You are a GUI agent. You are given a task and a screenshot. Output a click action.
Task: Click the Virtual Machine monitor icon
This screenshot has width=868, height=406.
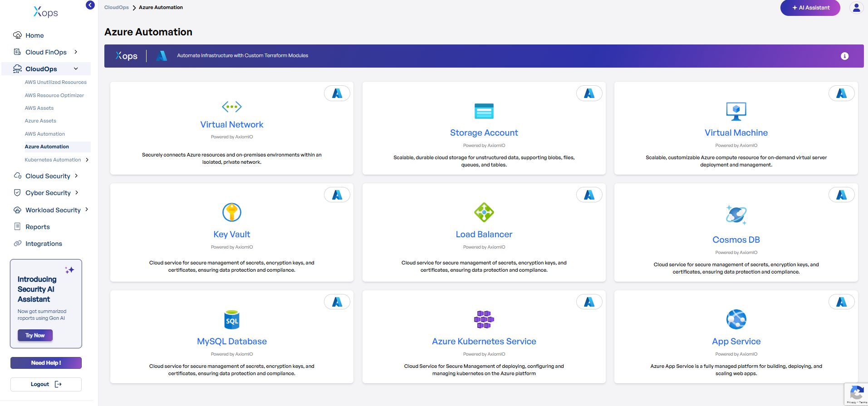[736, 111]
